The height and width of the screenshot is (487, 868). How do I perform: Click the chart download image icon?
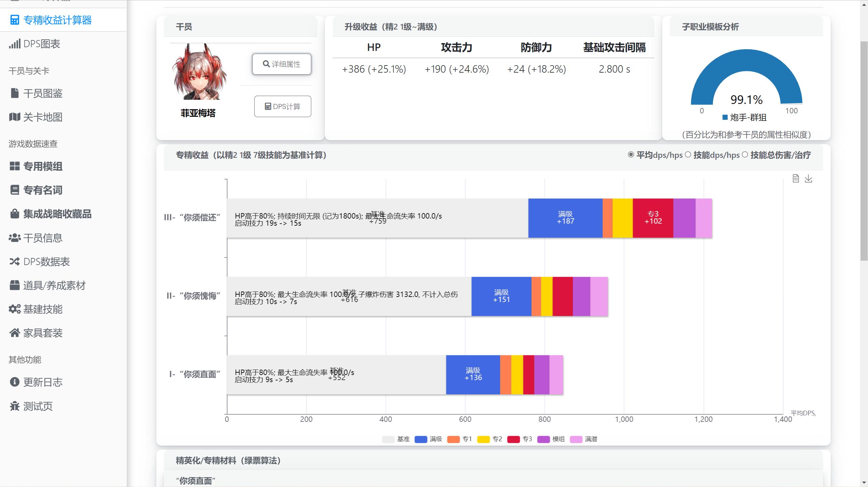[x=808, y=179]
